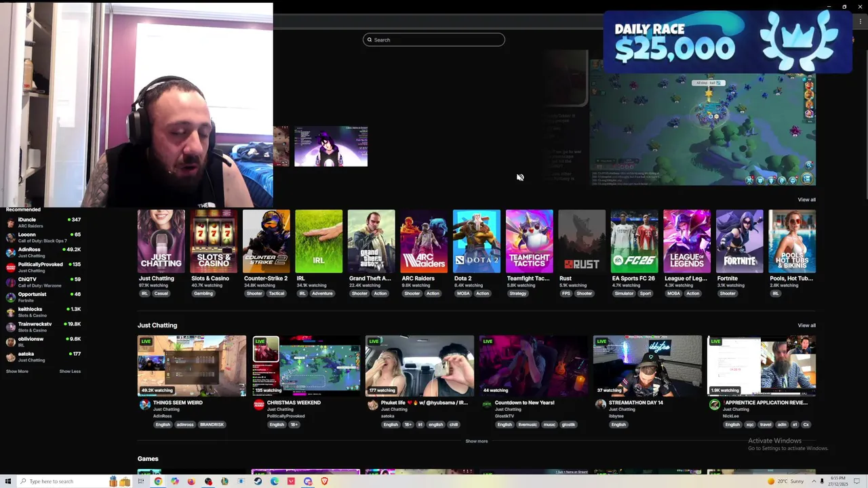
Task: View all categories via top View all
Action: pos(806,200)
